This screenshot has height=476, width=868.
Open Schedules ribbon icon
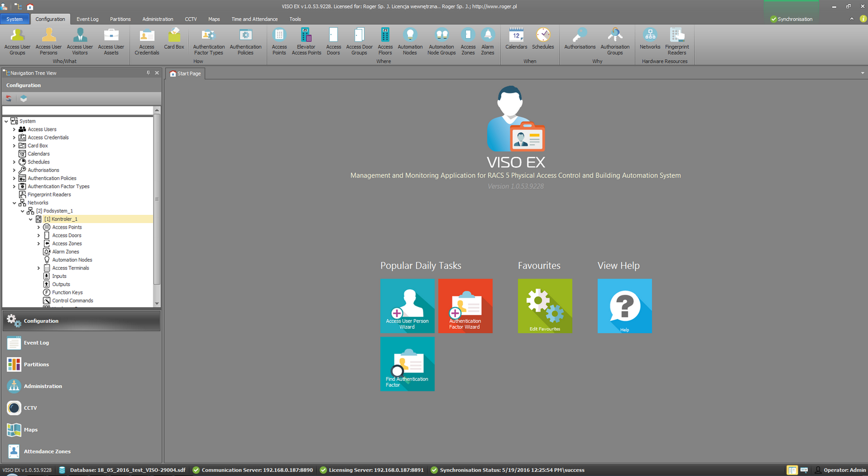(x=543, y=39)
